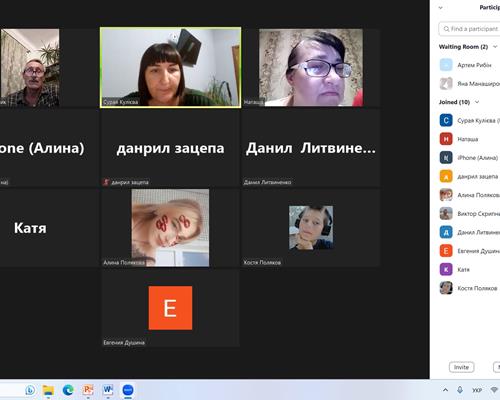
Task: Collapse the Joined (10) section
Action: tap(477, 102)
